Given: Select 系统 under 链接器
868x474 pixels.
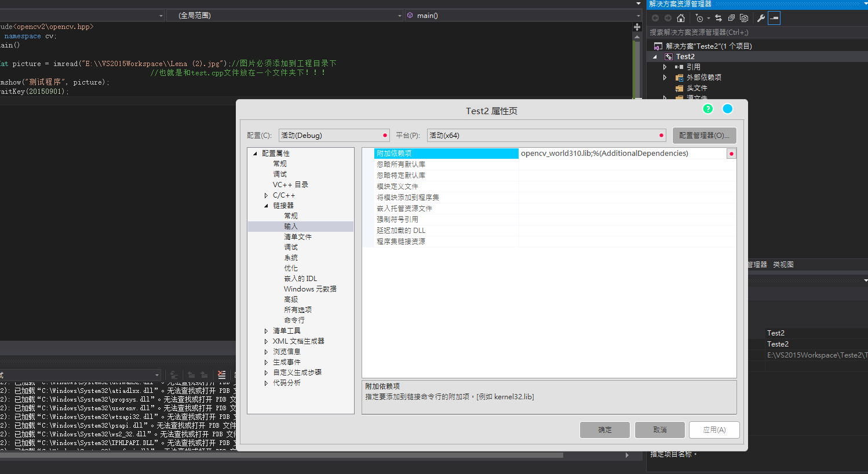Looking at the screenshot, I should 290,258.
